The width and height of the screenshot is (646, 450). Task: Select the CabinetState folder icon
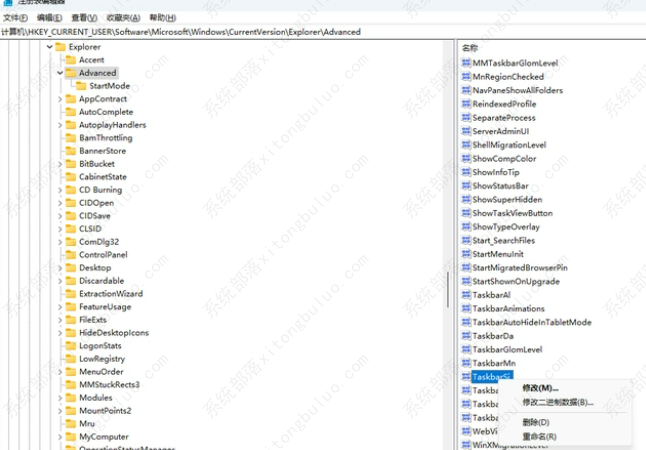click(x=71, y=177)
